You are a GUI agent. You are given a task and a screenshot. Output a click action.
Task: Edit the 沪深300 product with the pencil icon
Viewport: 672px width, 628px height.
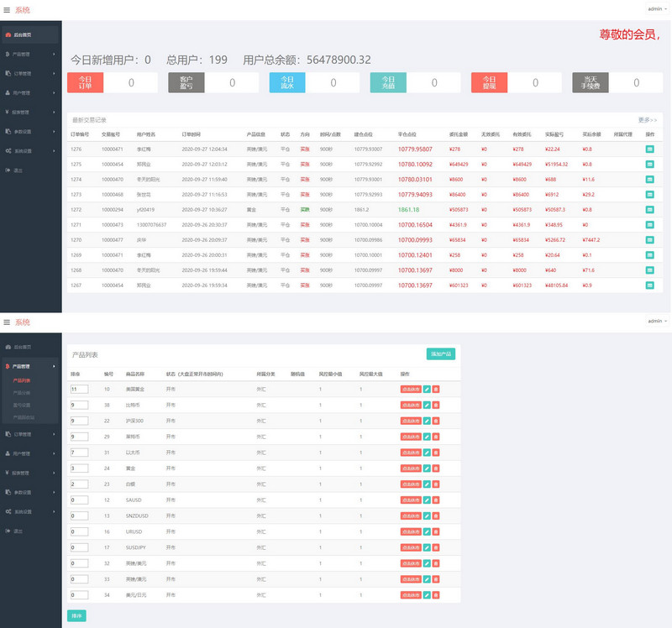pos(427,421)
